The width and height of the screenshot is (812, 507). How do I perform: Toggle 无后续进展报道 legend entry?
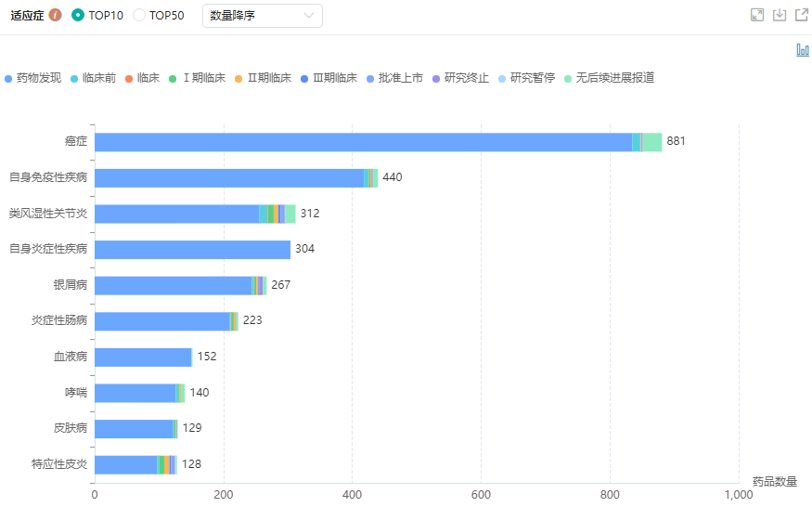coord(568,78)
